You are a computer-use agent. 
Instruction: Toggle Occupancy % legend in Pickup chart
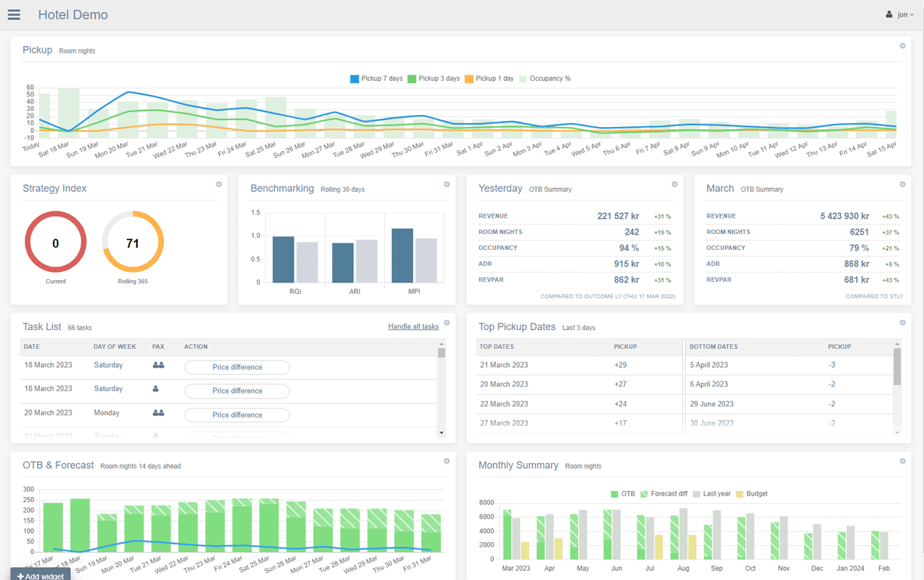(545, 79)
